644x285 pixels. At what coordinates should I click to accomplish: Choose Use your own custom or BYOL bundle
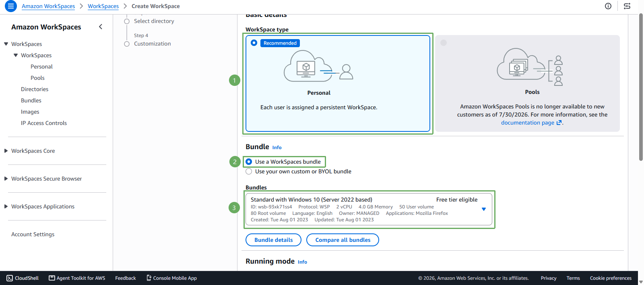pos(249,171)
